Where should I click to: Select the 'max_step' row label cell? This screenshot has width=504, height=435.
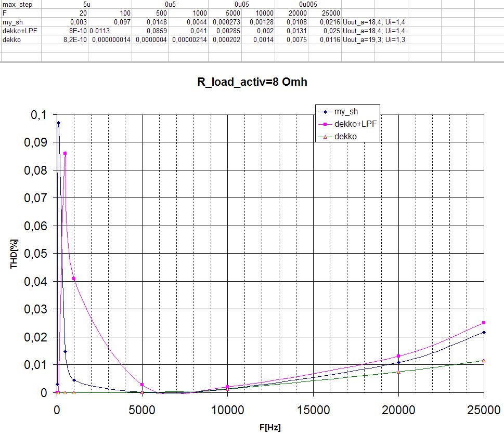21,5
